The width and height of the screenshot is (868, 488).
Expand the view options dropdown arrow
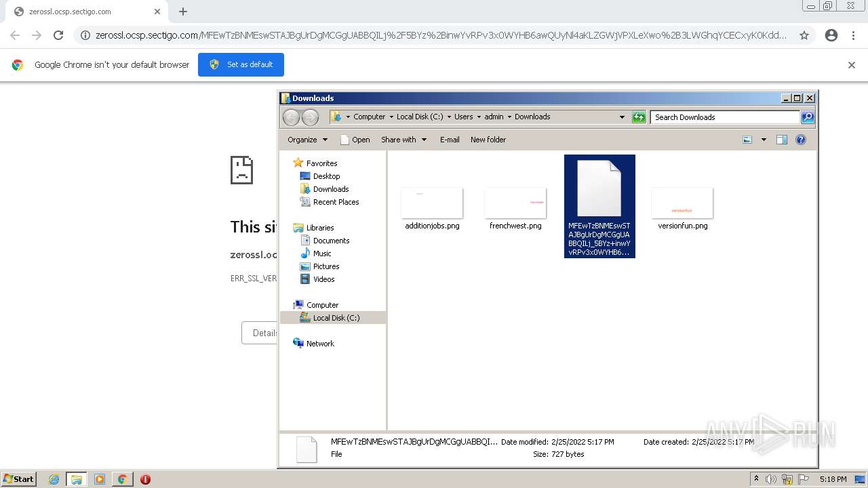764,140
